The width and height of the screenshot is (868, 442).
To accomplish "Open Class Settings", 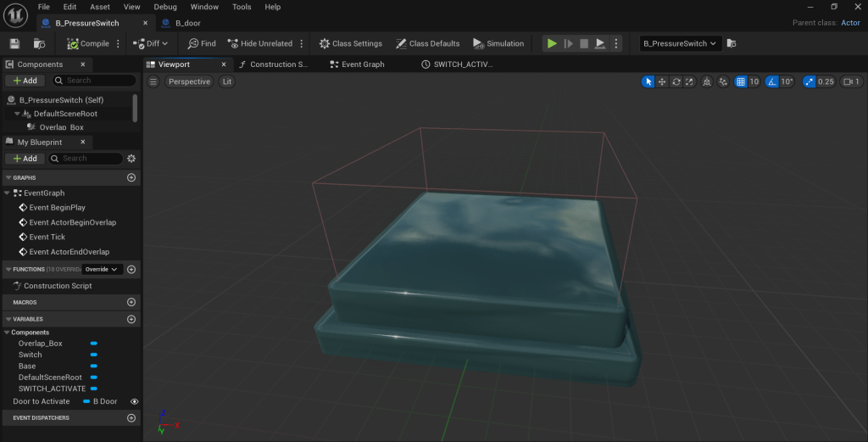I will pos(350,43).
